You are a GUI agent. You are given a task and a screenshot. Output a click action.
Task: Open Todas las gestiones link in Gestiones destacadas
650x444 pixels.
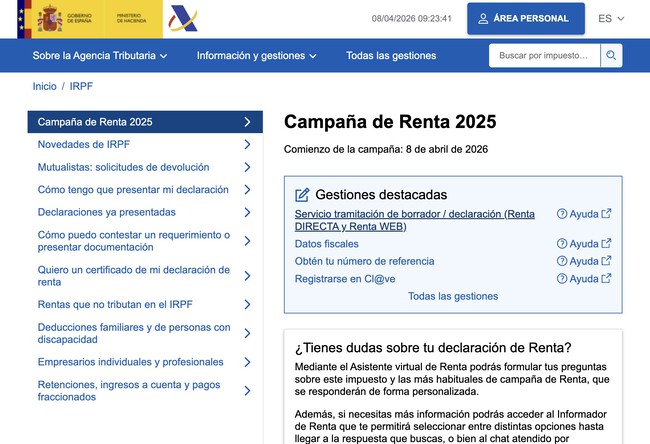coord(453,296)
